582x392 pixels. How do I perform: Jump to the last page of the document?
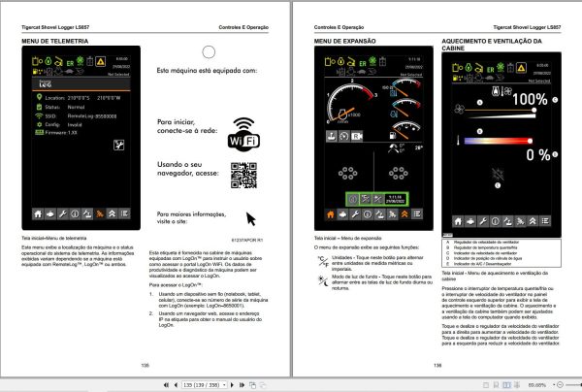pos(242,385)
